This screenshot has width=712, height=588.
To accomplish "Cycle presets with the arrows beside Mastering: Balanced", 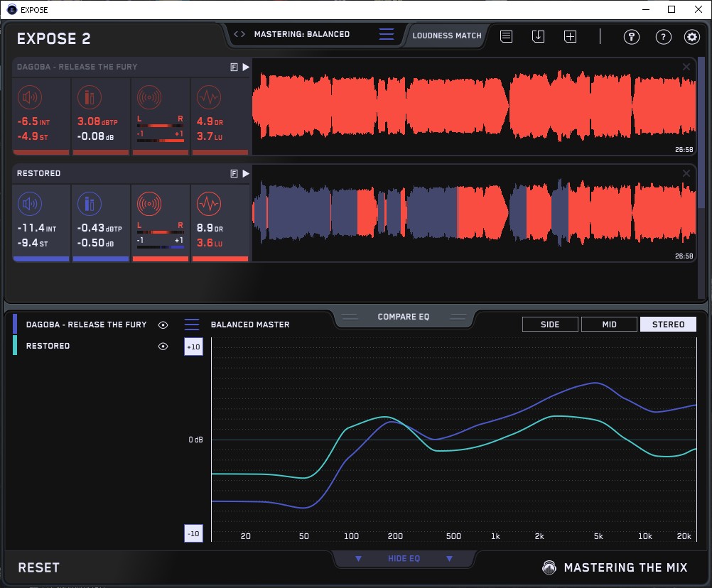I will (239, 34).
